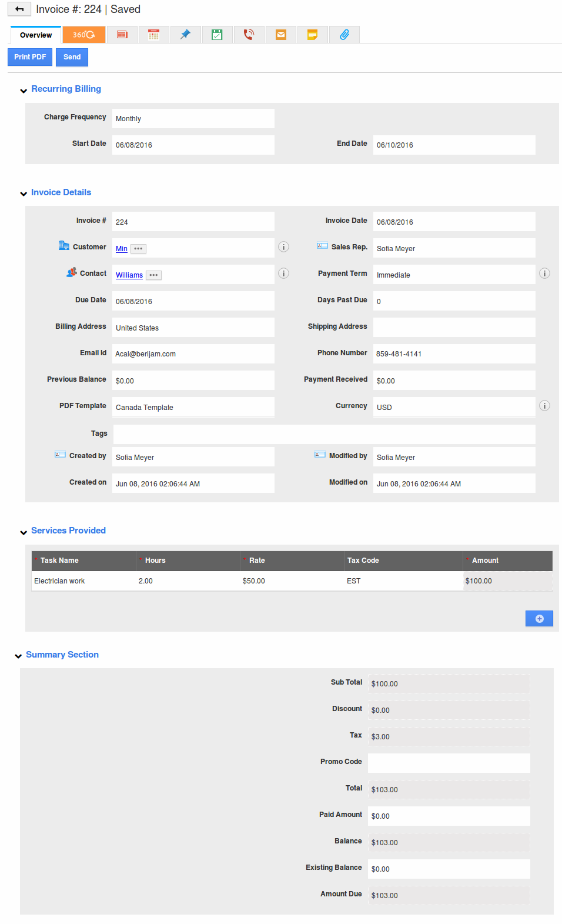Click the empty Promo Code field
Image resolution: width=562 pixels, height=924 pixels.
(449, 763)
